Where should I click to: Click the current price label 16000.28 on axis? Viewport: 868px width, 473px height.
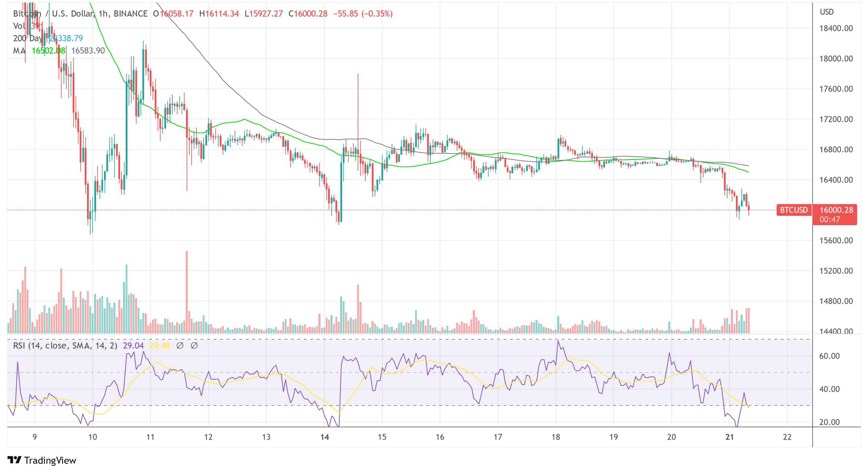836,210
